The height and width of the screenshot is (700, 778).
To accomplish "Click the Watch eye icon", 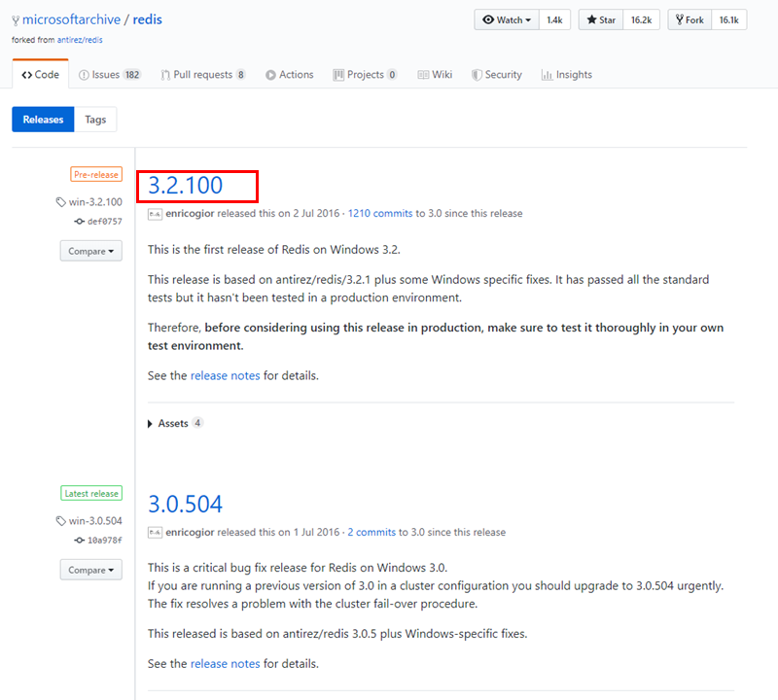I will click(488, 19).
